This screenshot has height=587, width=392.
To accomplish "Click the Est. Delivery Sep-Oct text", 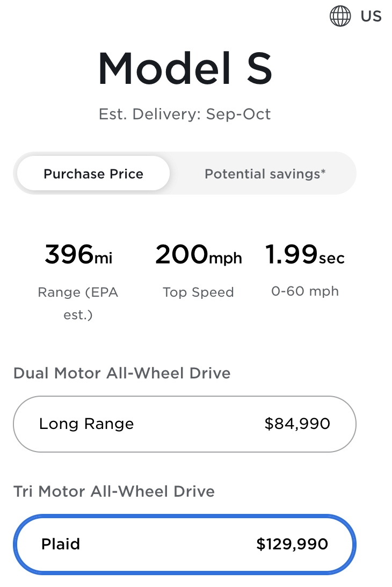I will [x=185, y=114].
